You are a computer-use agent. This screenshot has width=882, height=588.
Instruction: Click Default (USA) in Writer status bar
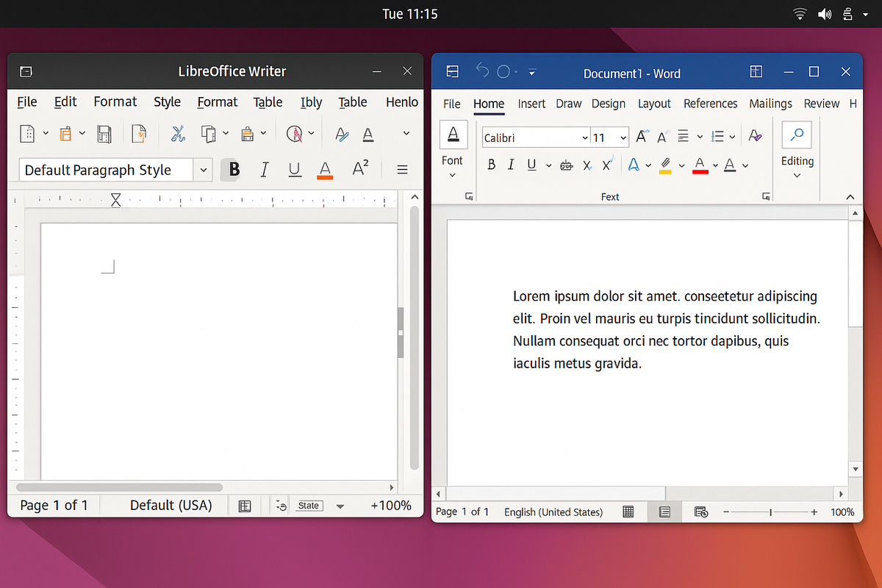171,505
